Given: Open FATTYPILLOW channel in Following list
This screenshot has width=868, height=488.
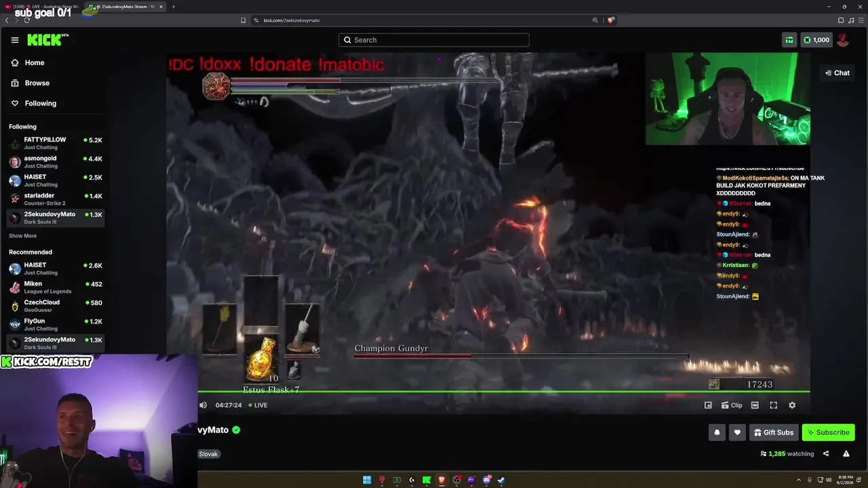Looking at the screenshot, I should tap(54, 144).
